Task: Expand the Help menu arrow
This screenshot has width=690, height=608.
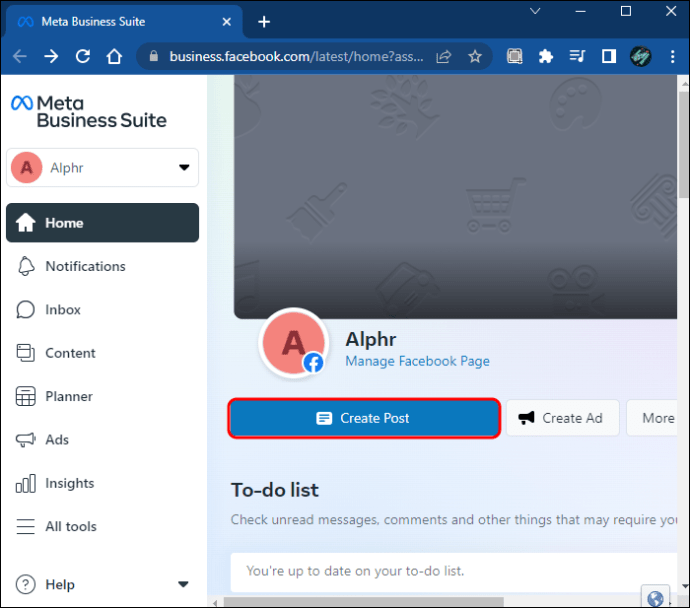Action: click(183, 585)
